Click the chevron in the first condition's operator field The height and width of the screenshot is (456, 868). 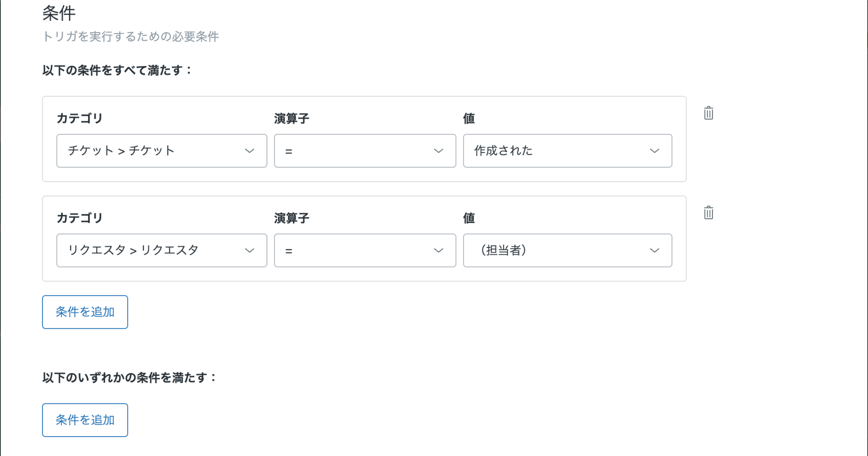[438, 151]
